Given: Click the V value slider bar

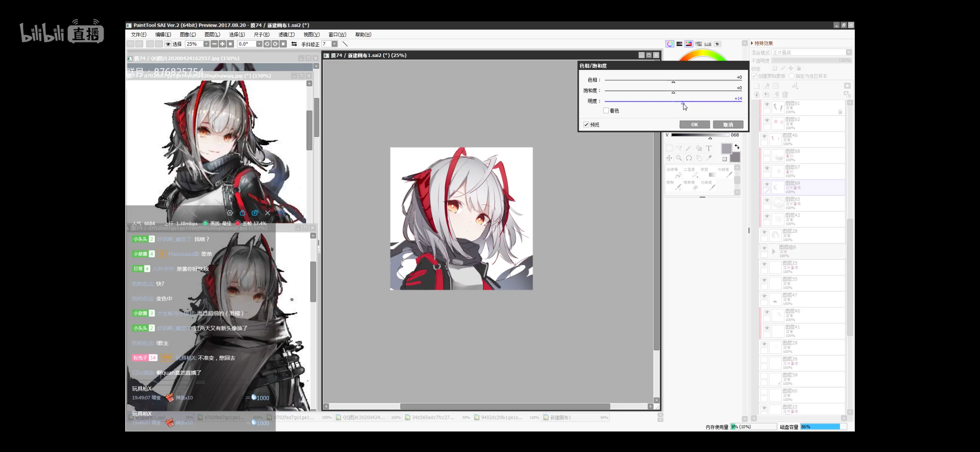Looking at the screenshot, I should pyautogui.click(x=700, y=135).
